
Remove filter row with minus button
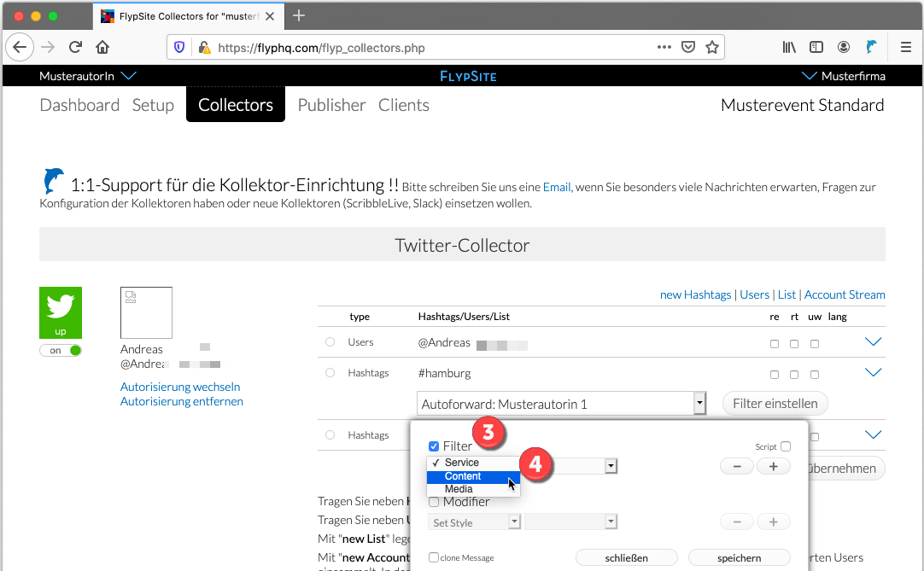pyautogui.click(x=737, y=466)
